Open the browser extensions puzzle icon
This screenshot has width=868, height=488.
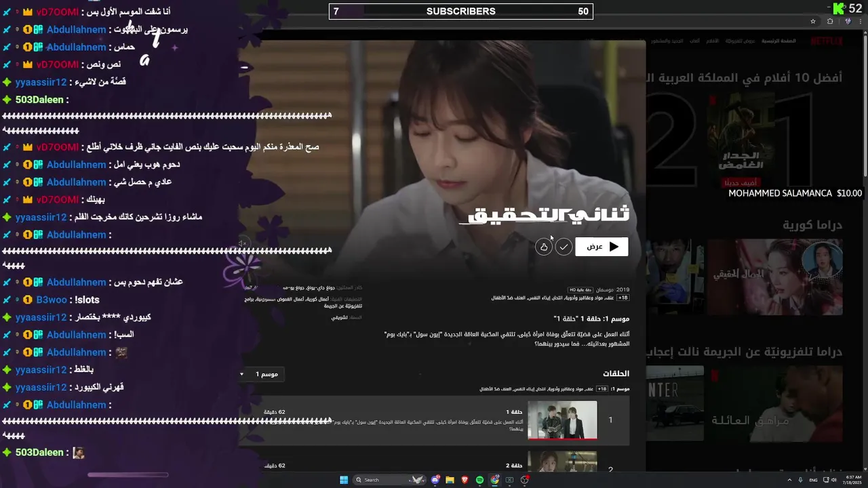click(830, 21)
